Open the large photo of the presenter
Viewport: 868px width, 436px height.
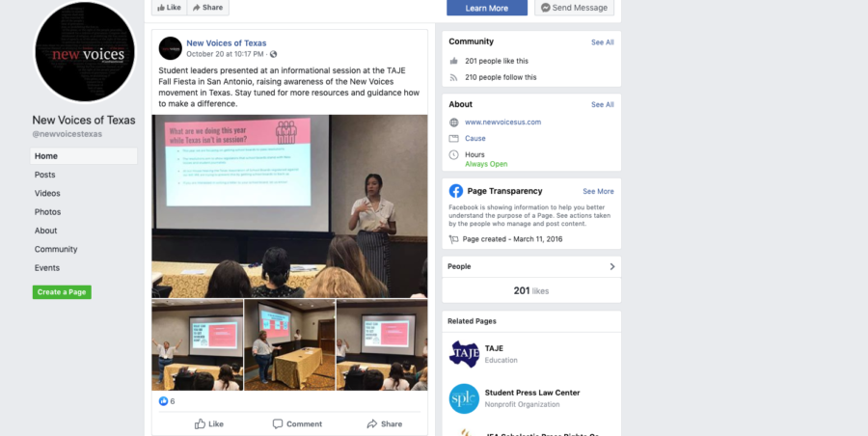tap(289, 206)
